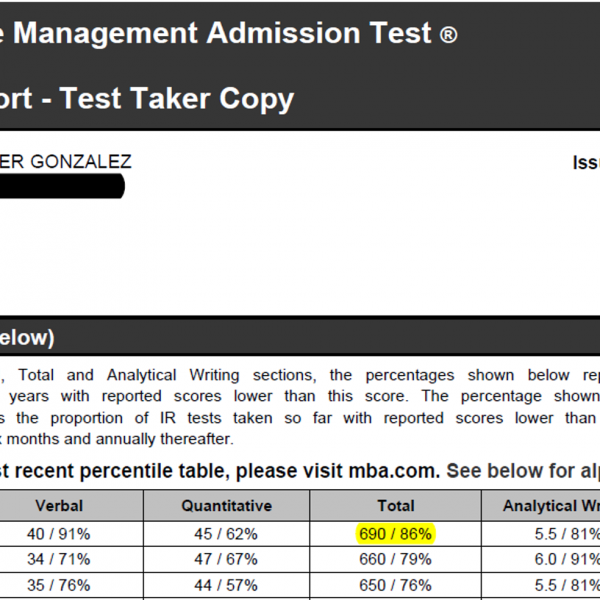Click the yellow highlighted 690 / 86% score
This screenshot has height=600, width=600.
[x=395, y=534]
